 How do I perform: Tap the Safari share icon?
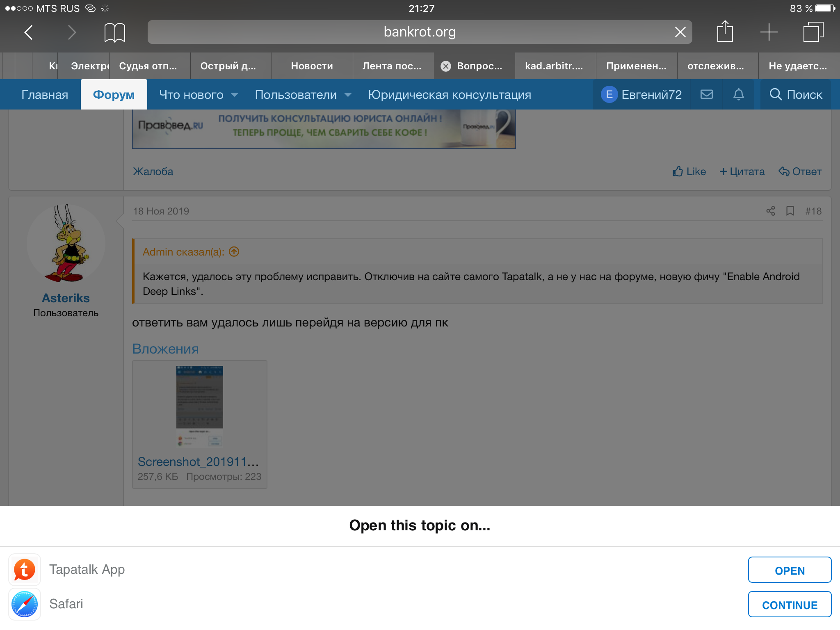click(725, 32)
